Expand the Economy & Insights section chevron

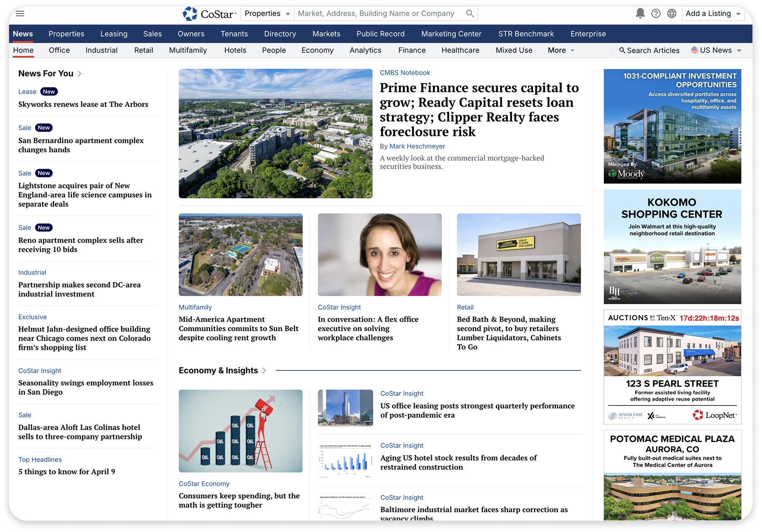264,370
